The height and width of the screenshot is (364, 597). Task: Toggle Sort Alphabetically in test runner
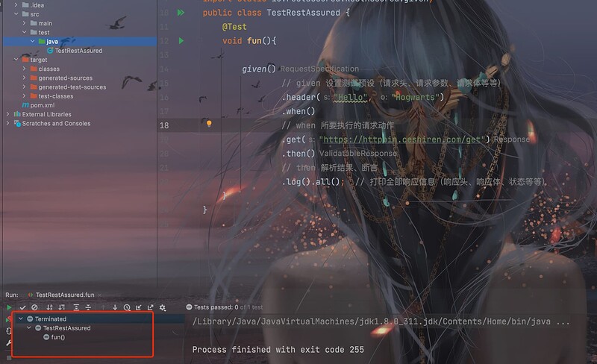(49, 307)
